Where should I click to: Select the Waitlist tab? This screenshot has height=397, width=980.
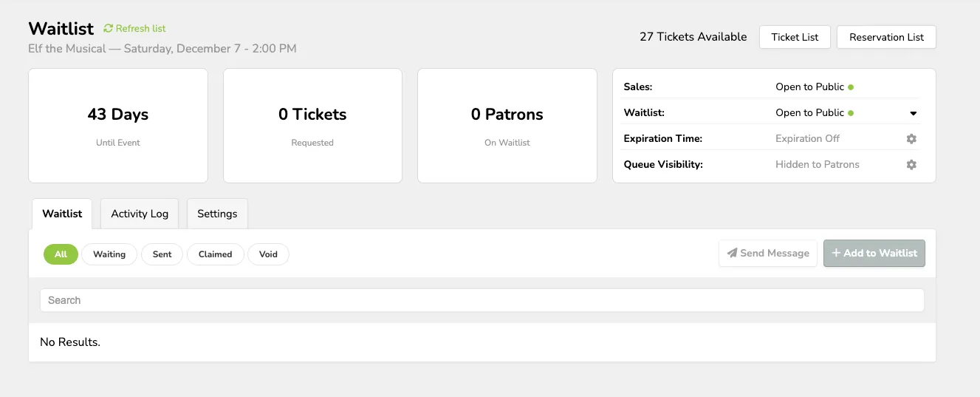pyautogui.click(x=62, y=214)
